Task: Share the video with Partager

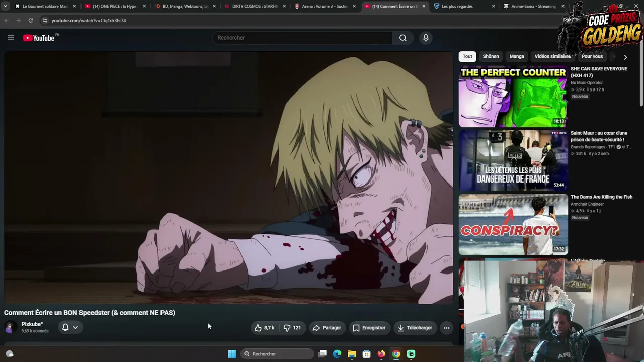Action: coord(327,328)
